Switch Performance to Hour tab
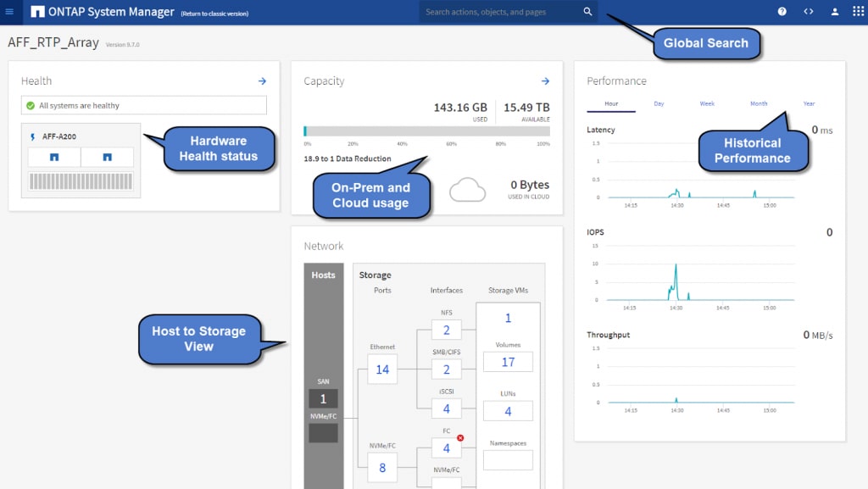This screenshot has height=489, width=868. point(611,104)
